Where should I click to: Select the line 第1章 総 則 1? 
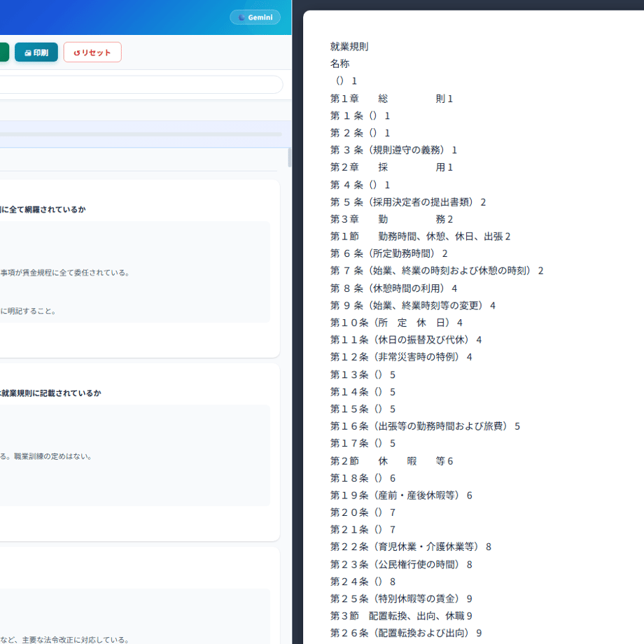tap(391, 99)
